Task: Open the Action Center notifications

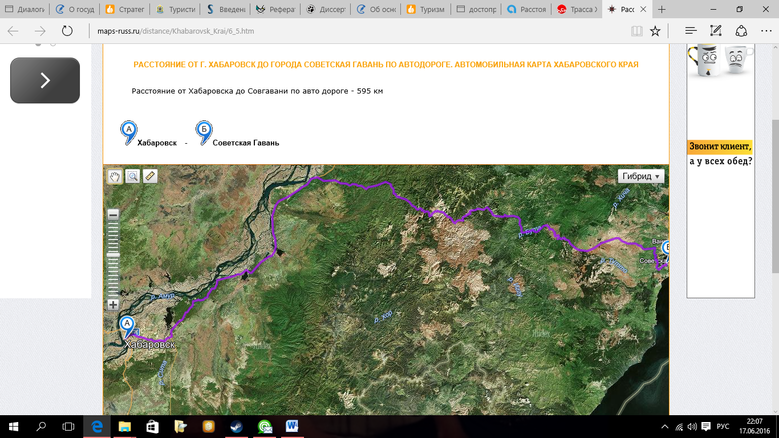Action: tap(705, 427)
